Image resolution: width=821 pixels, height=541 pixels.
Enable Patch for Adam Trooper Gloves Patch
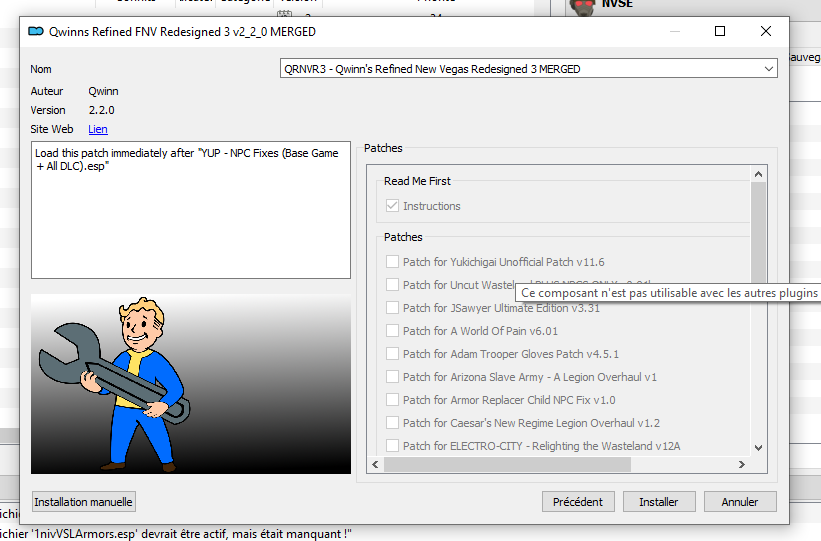pos(392,354)
